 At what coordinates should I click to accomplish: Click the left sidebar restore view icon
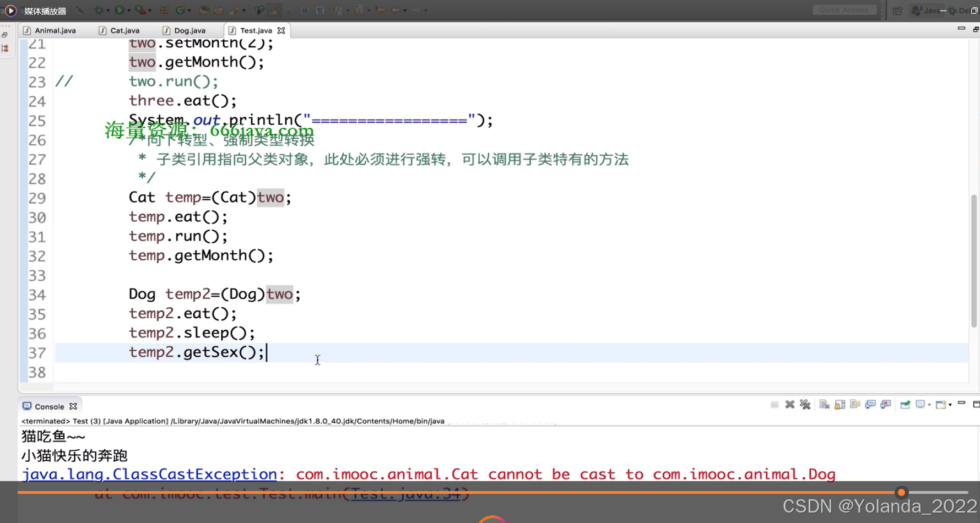click(5, 35)
